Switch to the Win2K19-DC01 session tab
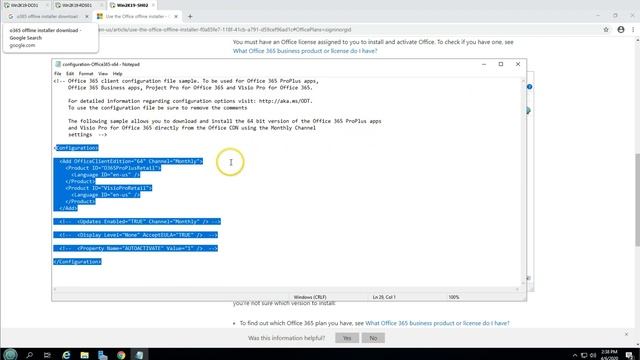 click(24, 5)
